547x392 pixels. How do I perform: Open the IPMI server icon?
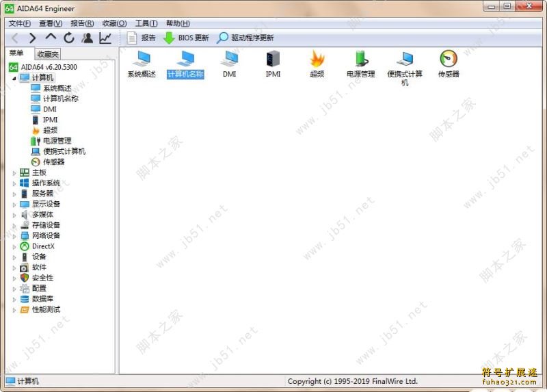pos(273,60)
